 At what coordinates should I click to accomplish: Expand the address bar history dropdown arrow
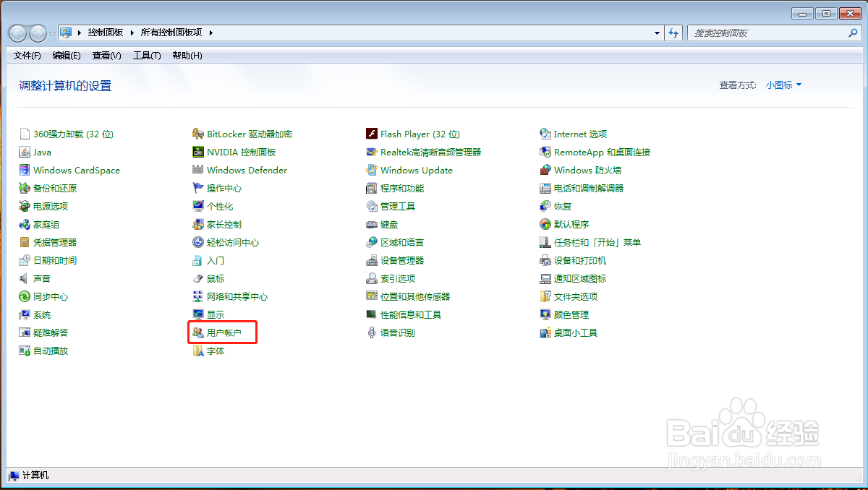pyautogui.click(x=657, y=33)
